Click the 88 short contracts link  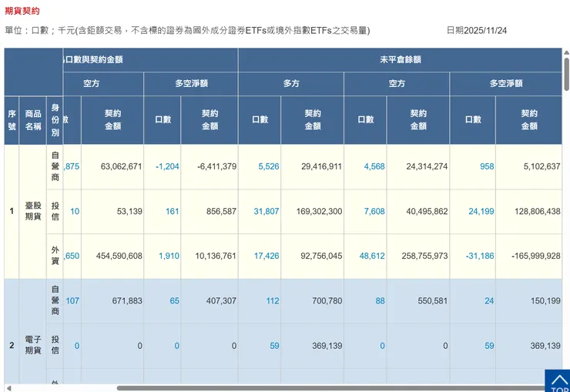click(x=380, y=301)
